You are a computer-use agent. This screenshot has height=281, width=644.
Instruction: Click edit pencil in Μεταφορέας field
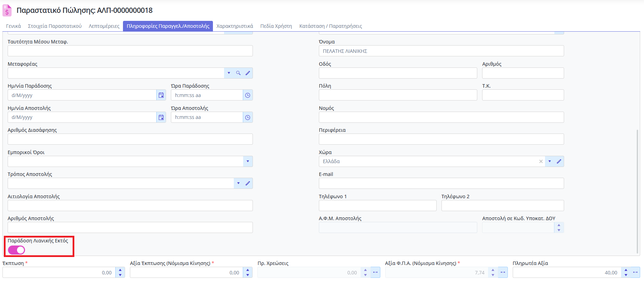tap(248, 73)
